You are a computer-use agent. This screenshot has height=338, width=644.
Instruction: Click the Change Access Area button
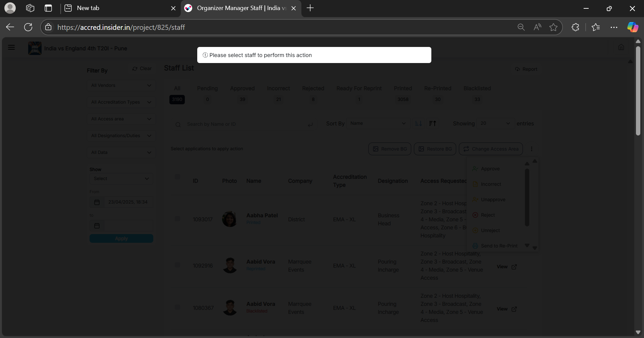click(x=491, y=149)
